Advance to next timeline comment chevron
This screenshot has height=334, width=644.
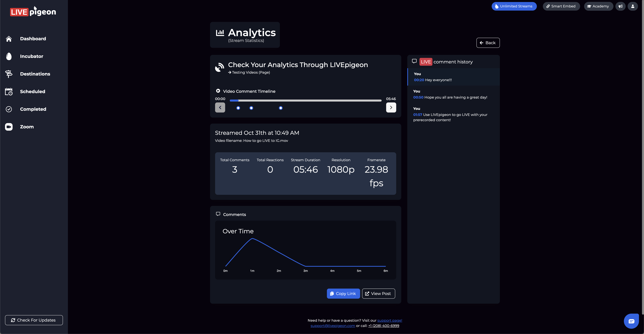coord(391,108)
